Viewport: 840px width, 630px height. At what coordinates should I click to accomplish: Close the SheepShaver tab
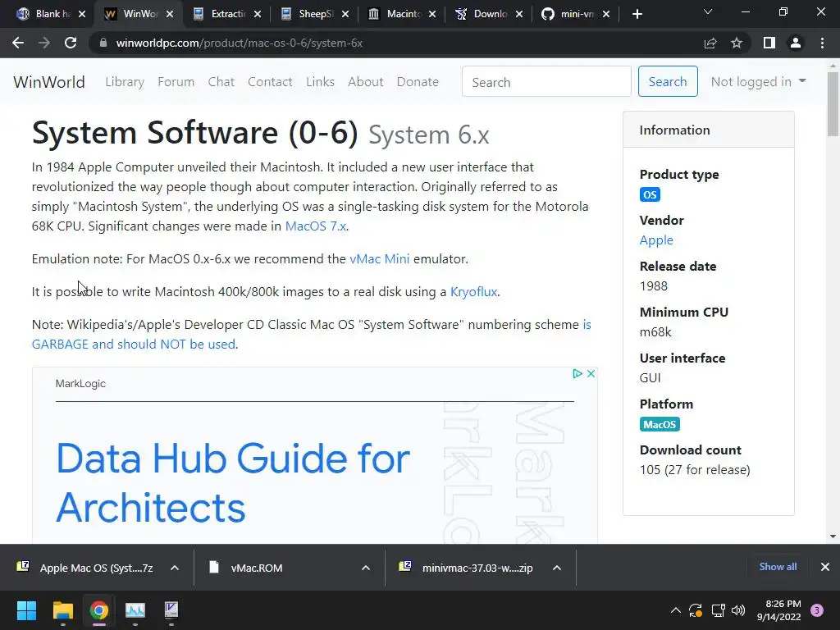(345, 14)
